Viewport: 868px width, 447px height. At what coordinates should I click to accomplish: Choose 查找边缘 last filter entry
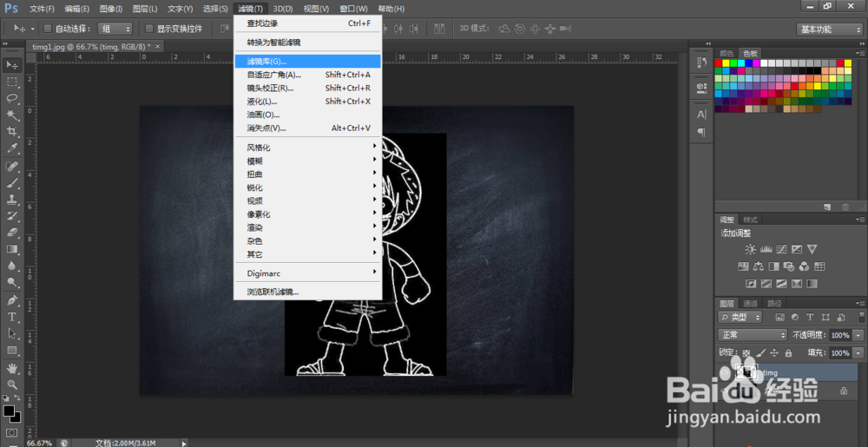coord(308,23)
